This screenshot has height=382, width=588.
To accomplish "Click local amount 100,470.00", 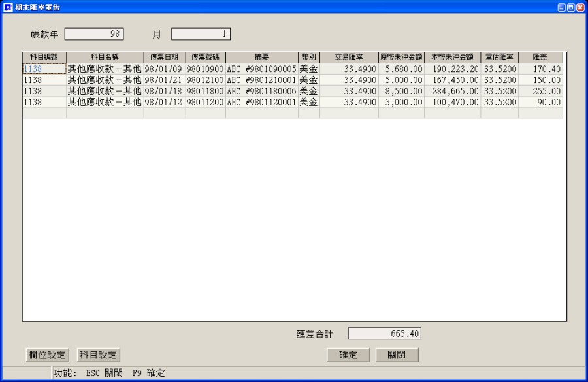I will pyautogui.click(x=452, y=102).
